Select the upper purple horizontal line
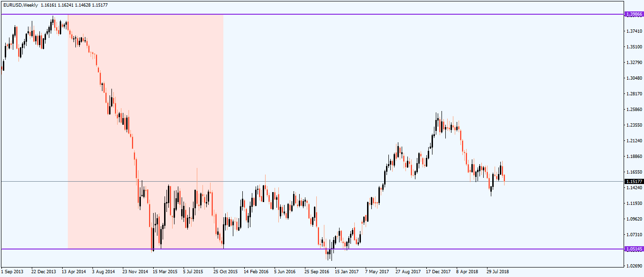Viewport: 644px width, 277px height. point(332,14)
